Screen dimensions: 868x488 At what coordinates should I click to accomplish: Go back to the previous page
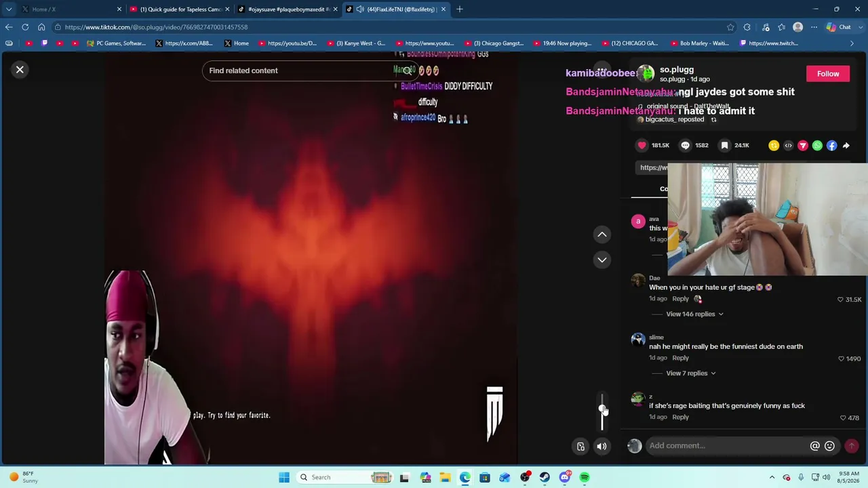(9, 27)
